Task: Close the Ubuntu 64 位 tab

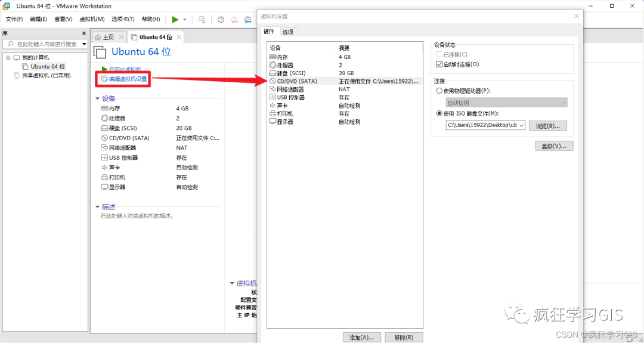Action: pos(179,37)
